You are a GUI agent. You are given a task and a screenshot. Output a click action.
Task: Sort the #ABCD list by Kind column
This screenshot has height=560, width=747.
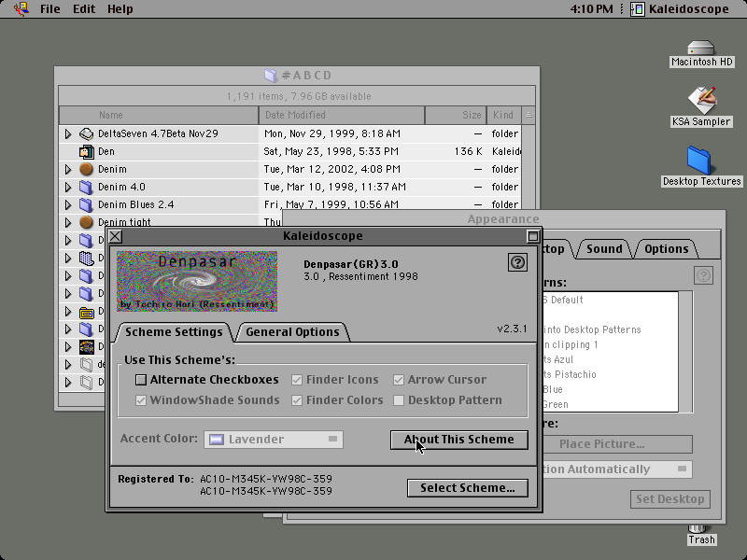point(504,115)
